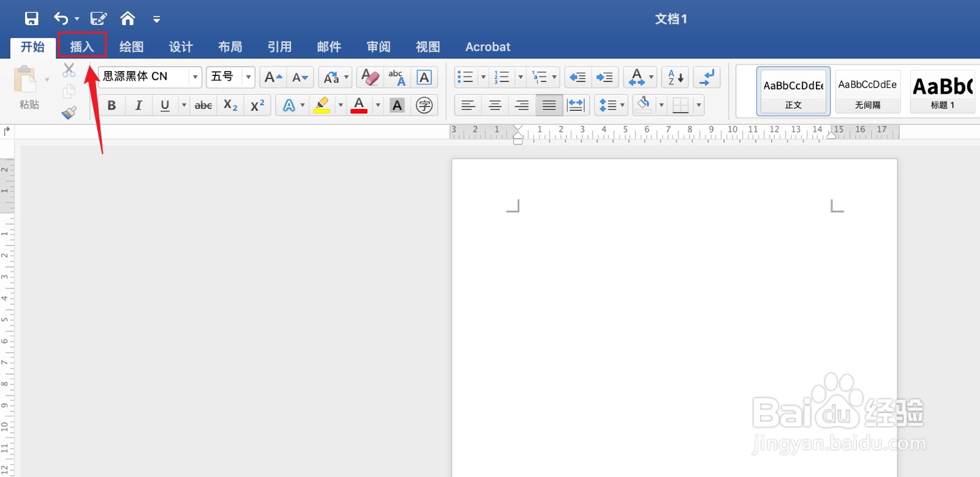Toggle subscript X2 formatting
980x477 pixels.
(230, 105)
